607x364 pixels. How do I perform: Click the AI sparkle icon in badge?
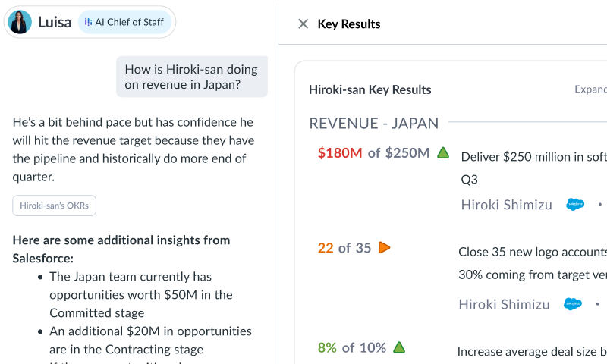tap(88, 22)
